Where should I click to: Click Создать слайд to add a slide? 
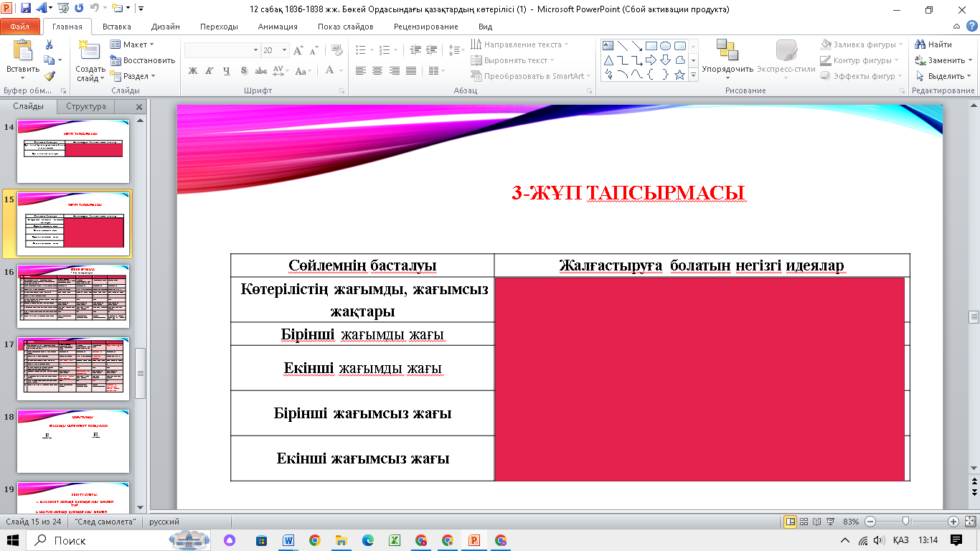[x=90, y=61]
